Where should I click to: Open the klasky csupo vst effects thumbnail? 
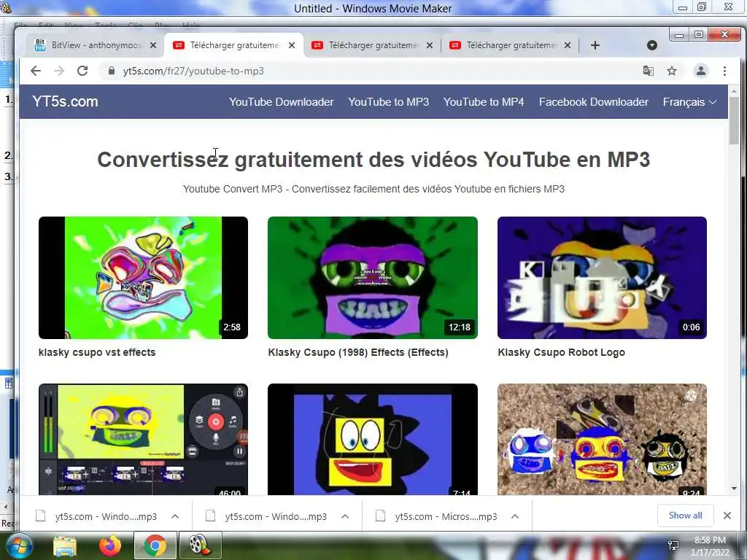(x=143, y=278)
